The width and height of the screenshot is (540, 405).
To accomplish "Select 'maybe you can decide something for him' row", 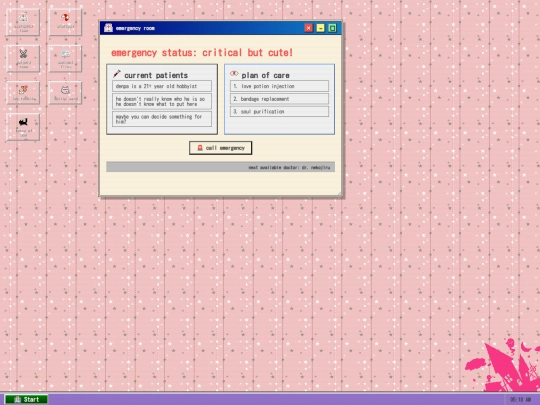I will (162, 119).
